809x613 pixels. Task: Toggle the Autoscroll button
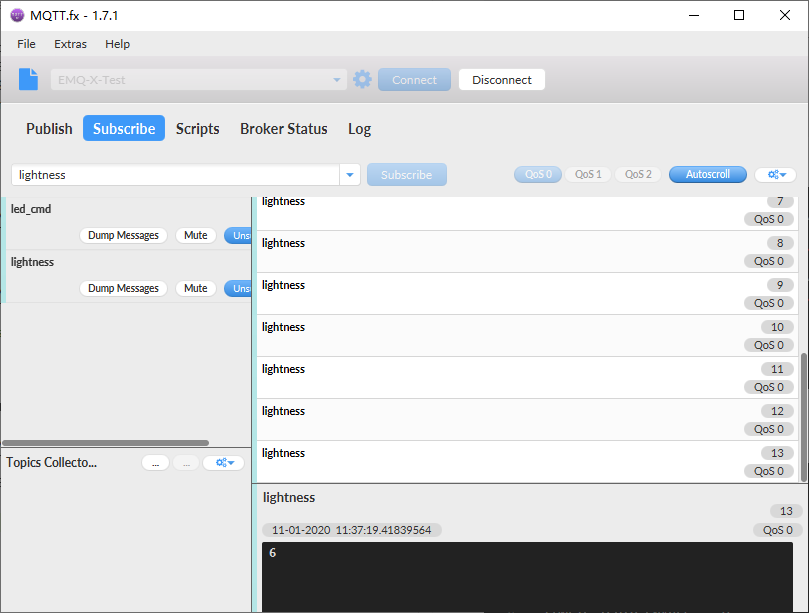tap(707, 174)
